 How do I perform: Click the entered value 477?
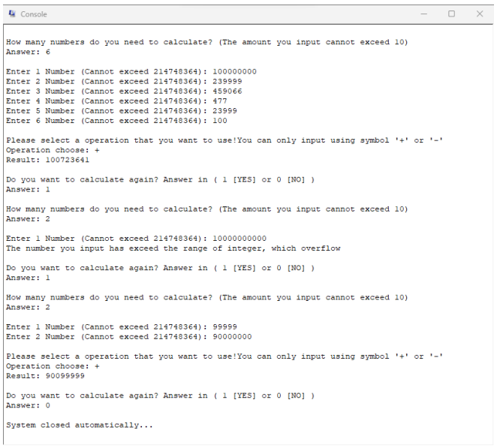pos(220,101)
